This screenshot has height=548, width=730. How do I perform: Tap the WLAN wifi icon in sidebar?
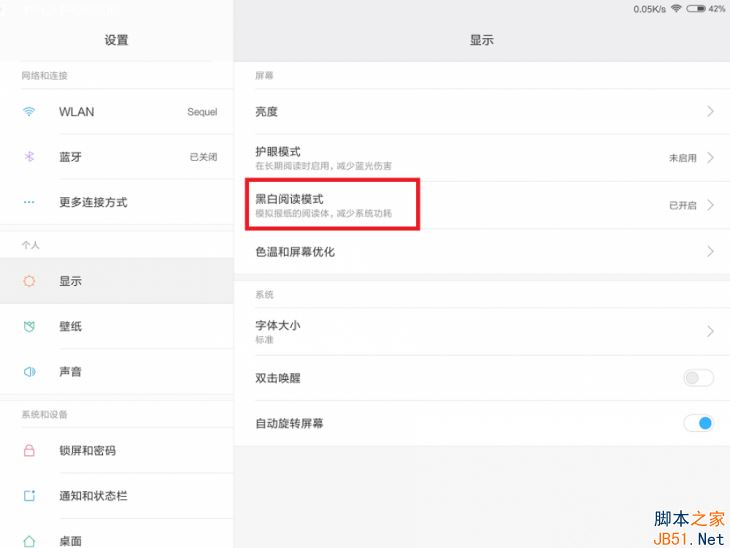[x=30, y=112]
